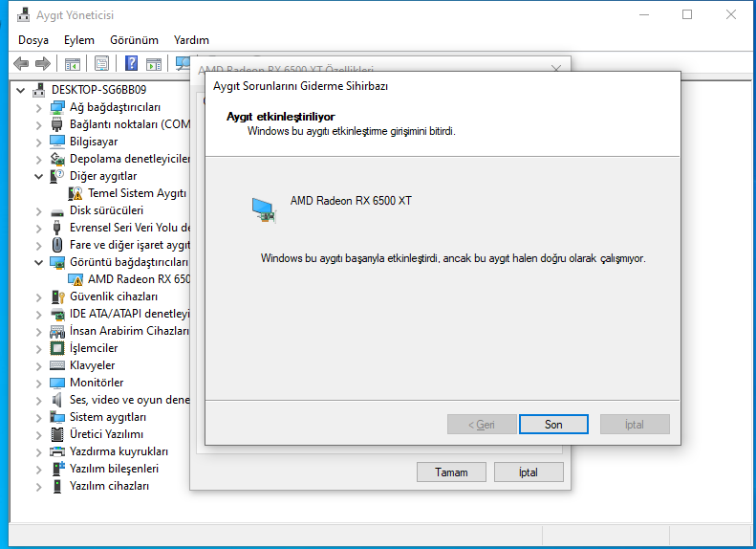Click the wizard title Aygıt Sorunlarını Giderme Sihirbazı
756x549 pixels.
[x=300, y=86]
